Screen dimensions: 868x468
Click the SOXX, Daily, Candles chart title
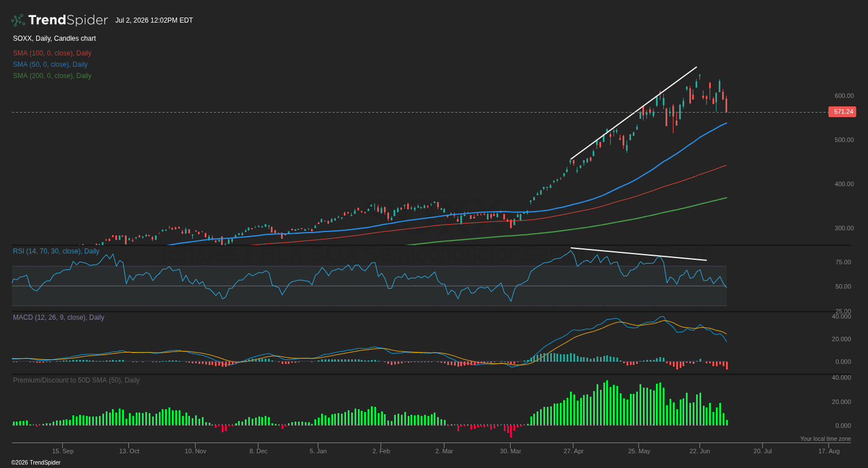click(x=54, y=38)
